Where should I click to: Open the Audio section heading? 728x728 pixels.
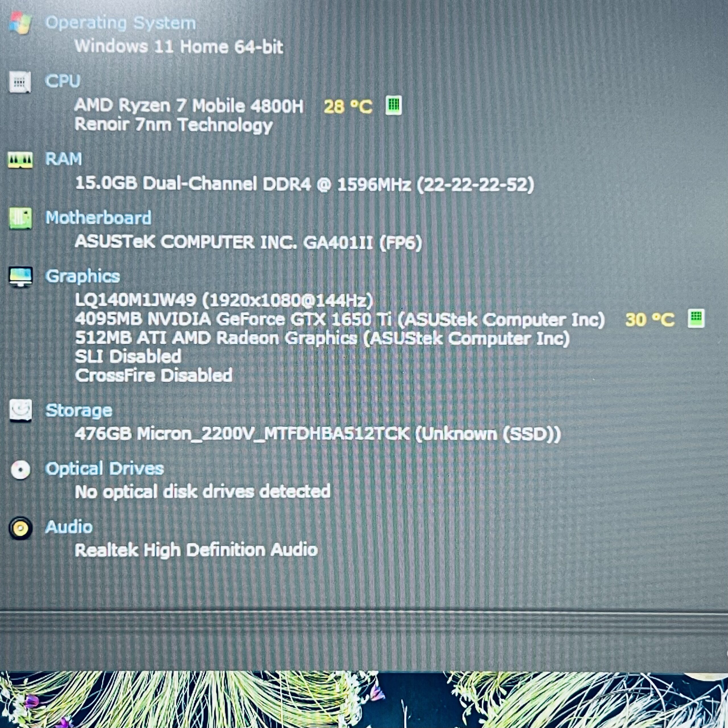tap(69, 527)
